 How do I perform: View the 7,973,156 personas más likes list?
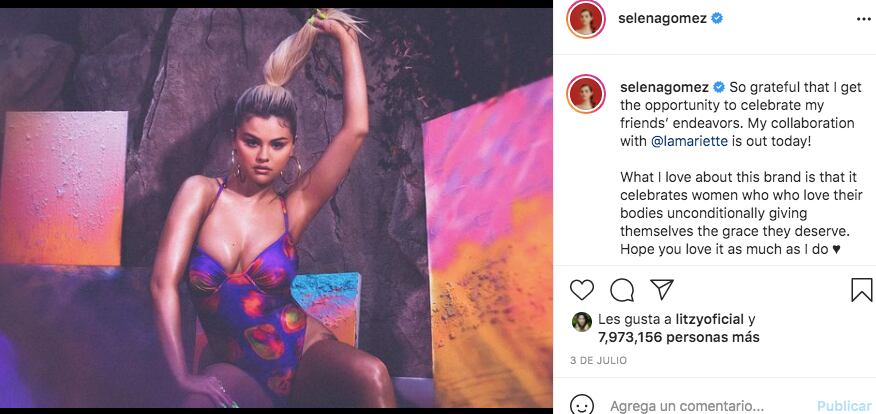pyautogui.click(x=678, y=337)
